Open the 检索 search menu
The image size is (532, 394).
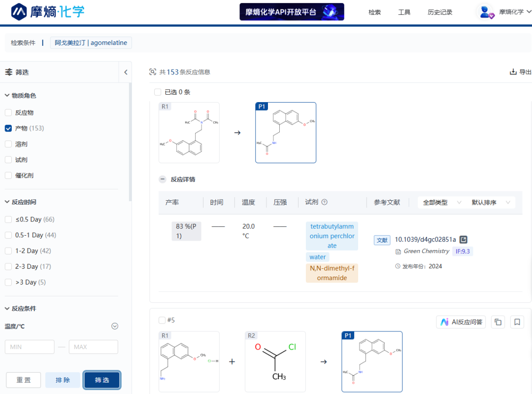point(374,12)
